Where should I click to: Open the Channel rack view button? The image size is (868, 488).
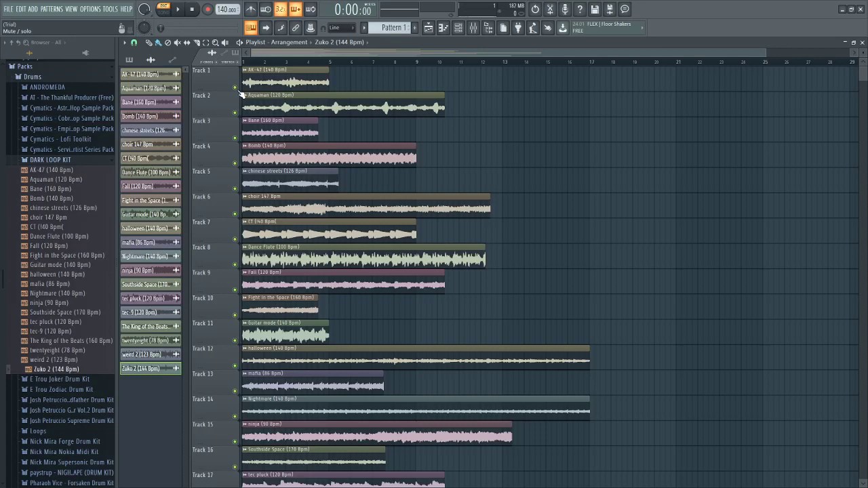[x=458, y=28]
